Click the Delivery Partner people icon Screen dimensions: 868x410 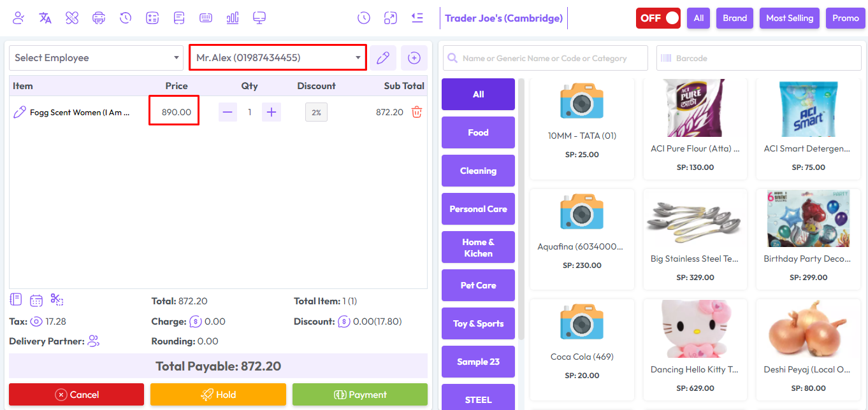[94, 341]
